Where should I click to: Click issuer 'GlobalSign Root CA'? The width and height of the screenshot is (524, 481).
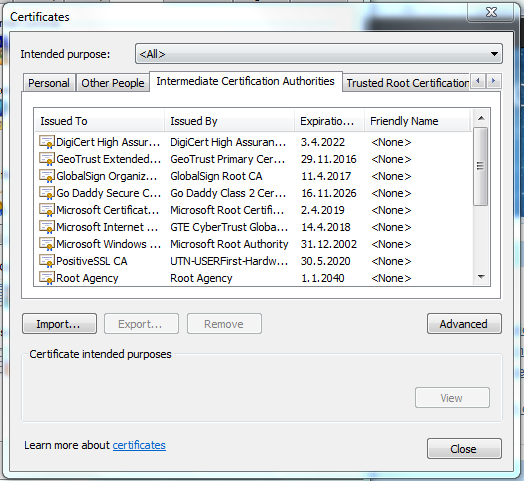(x=216, y=176)
